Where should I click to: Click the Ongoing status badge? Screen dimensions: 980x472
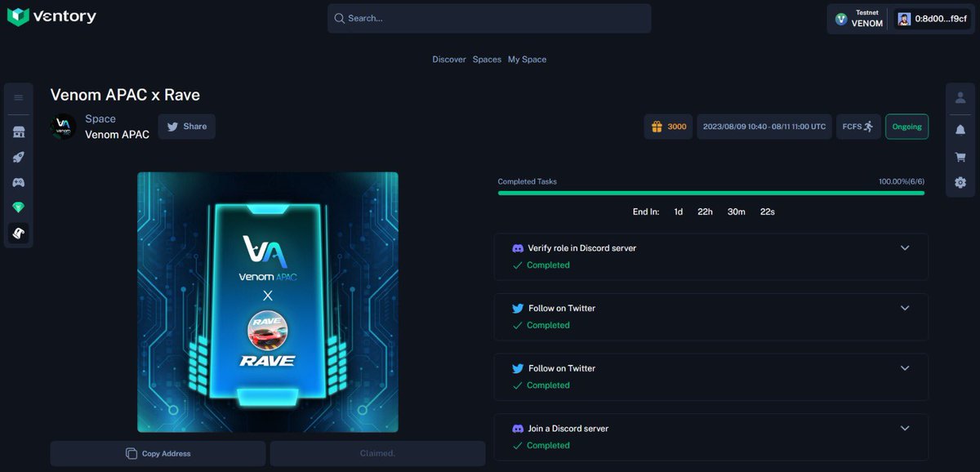(x=906, y=127)
